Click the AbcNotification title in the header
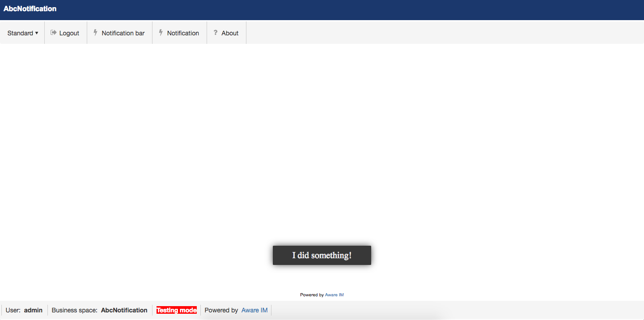Screen dimensions: 644x320 30,9
